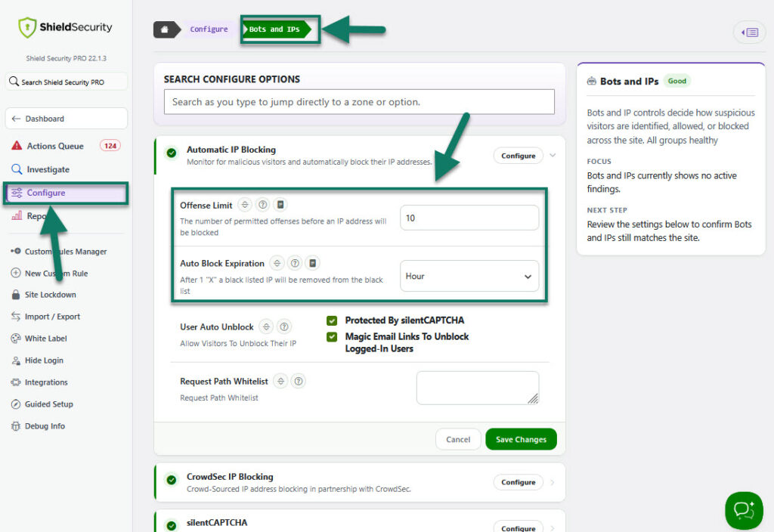
Task: Expand silentCAPTCHA section chevron
Action: pyautogui.click(x=553, y=528)
